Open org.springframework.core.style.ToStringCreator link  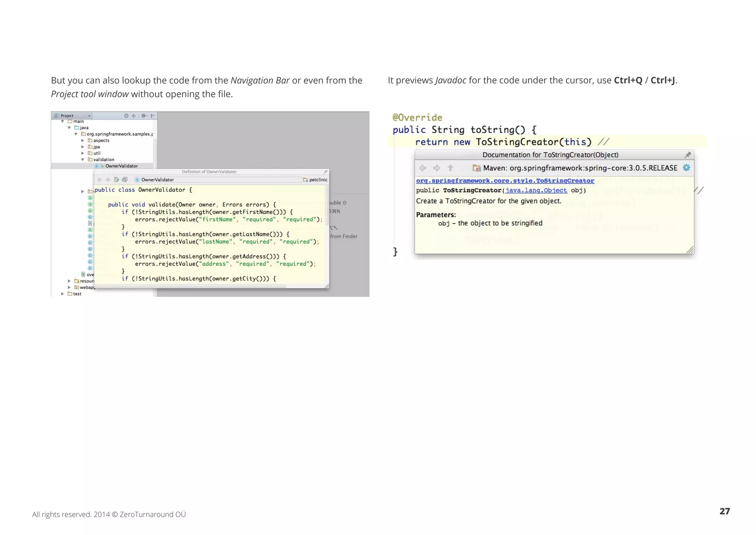(505, 181)
